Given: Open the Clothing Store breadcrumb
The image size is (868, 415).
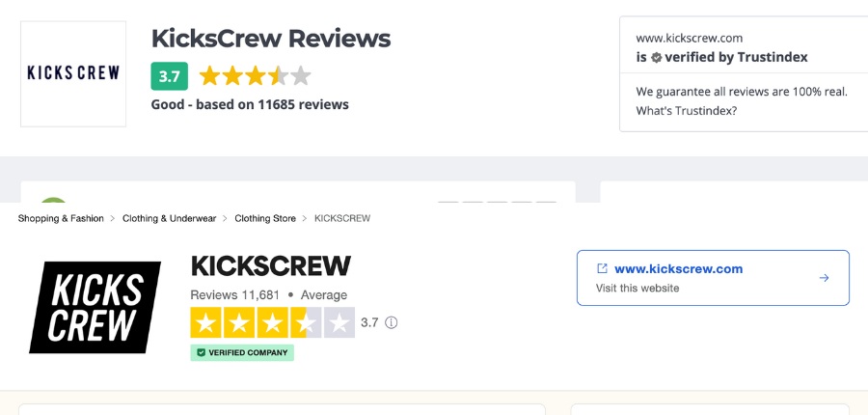Looking at the screenshot, I should 265,218.
